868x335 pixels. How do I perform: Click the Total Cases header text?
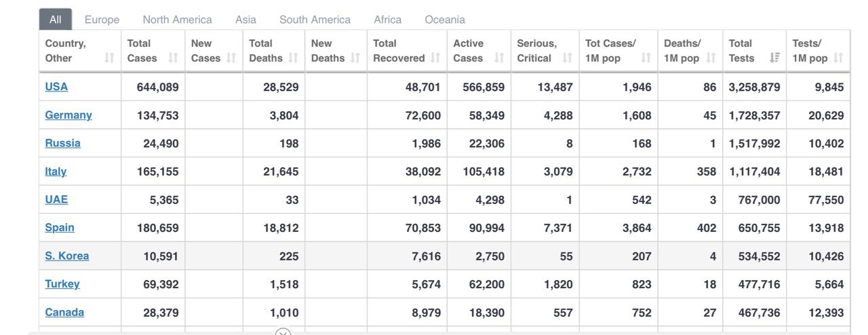tap(142, 51)
